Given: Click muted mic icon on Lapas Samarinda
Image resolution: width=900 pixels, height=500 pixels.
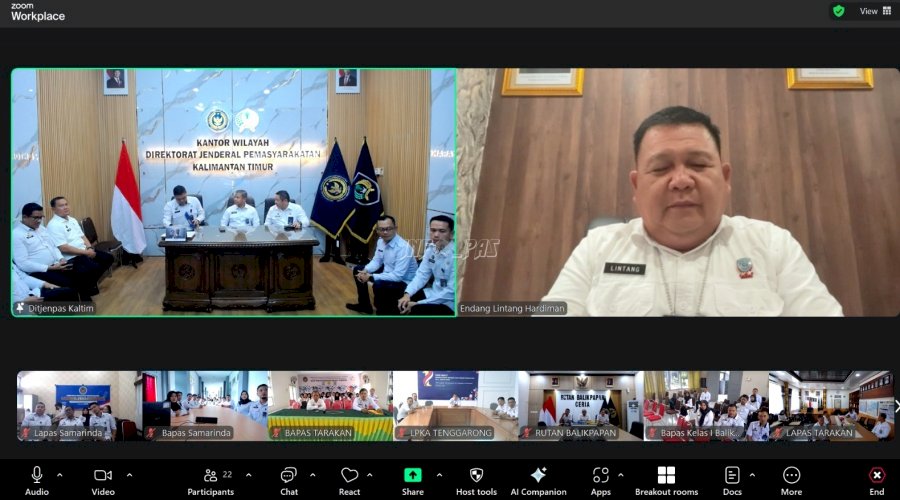Looking at the screenshot, I should pyautogui.click(x=25, y=433).
